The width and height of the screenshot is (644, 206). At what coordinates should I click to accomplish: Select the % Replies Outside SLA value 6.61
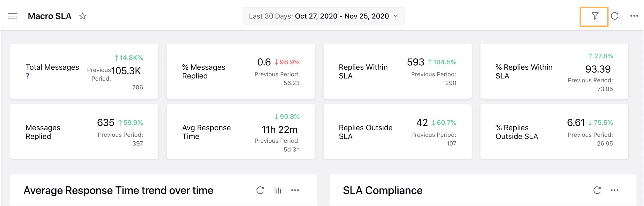(x=576, y=123)
